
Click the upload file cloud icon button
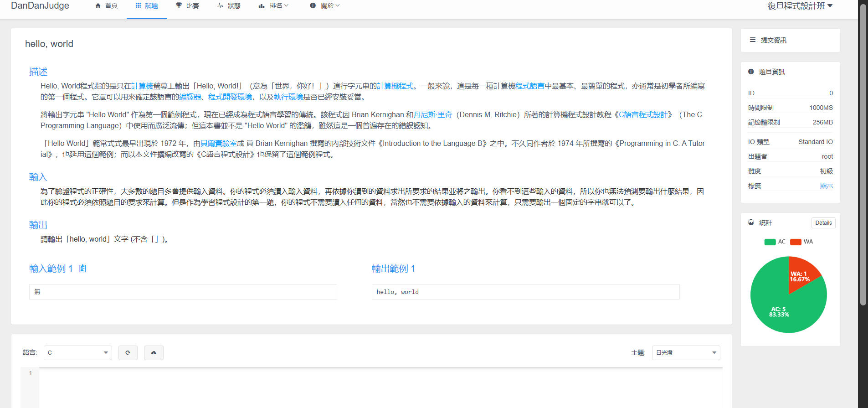coord(154,352)
